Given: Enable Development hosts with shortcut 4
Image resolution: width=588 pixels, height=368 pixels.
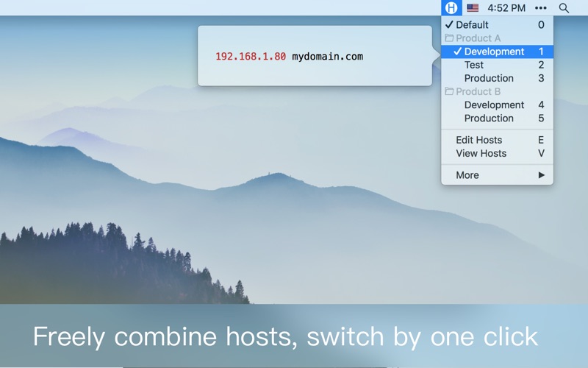Looking at the screenshot, I should [494, 105].
